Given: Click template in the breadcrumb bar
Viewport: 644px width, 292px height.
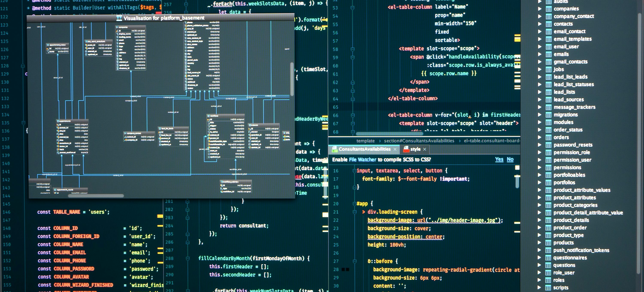Looking at the screenshot, I should pyautogui.click(x=366, y=141).
